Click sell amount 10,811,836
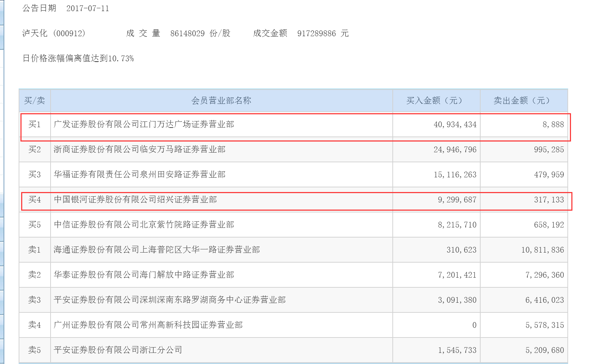Screen dimensions: 590x364 coord(543,250)
